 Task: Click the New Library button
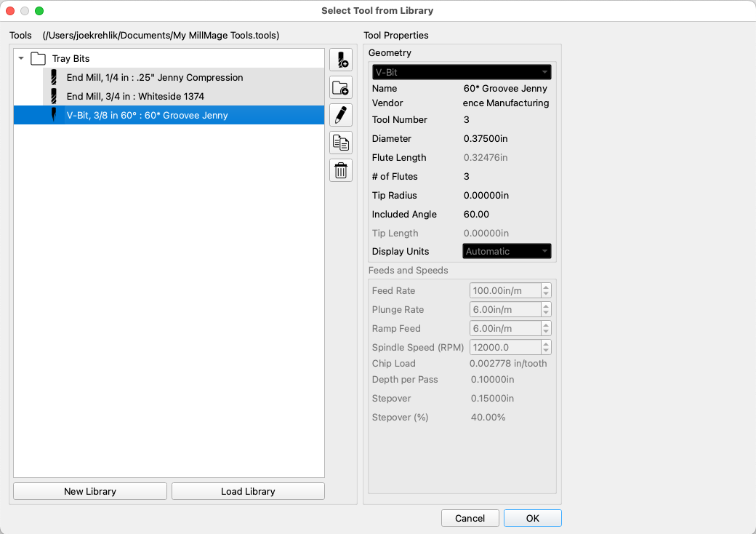90,491
